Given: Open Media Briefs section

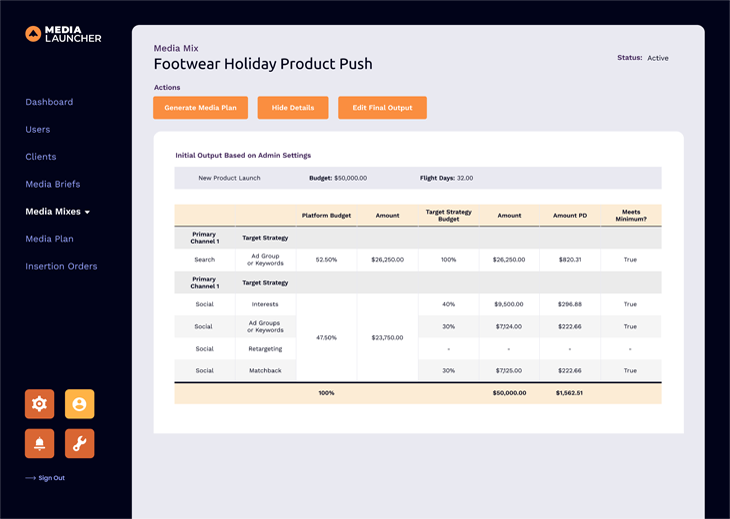Looking at the screenshot, I should tap(53, 184).
